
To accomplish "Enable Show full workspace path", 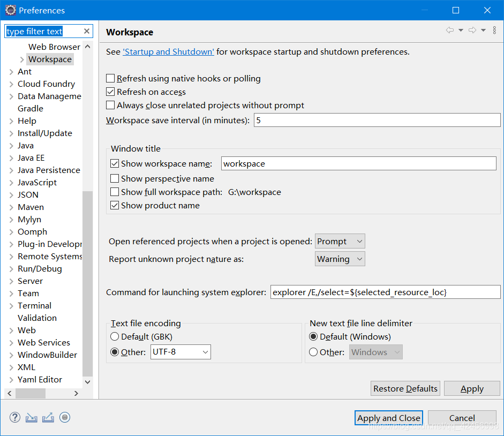I will click(115, 192).
